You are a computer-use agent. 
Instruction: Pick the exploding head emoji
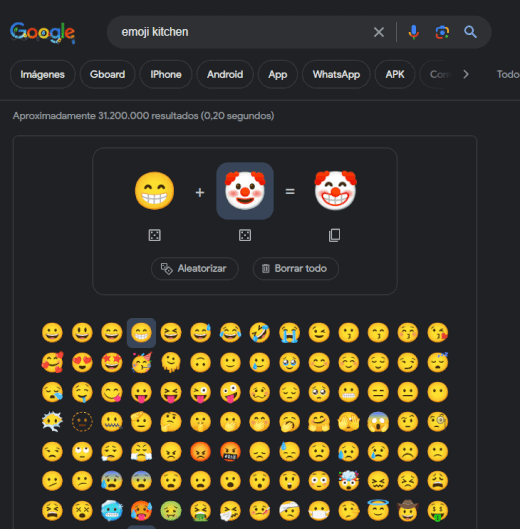click(x=349, y=480)
